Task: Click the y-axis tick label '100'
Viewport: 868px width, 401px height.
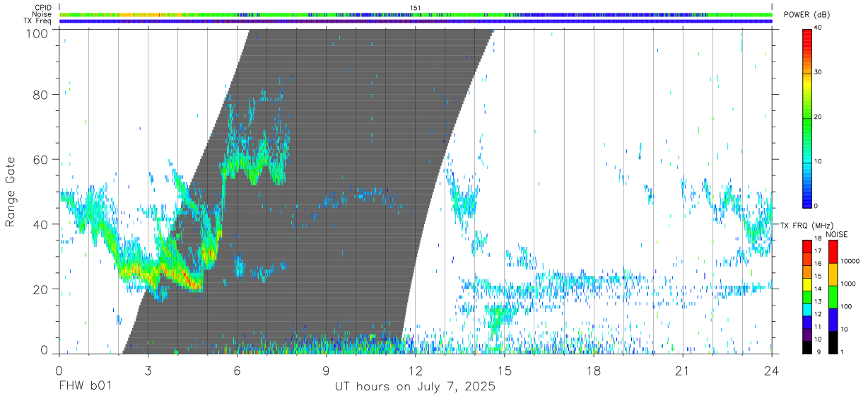Action: (37, 33)
